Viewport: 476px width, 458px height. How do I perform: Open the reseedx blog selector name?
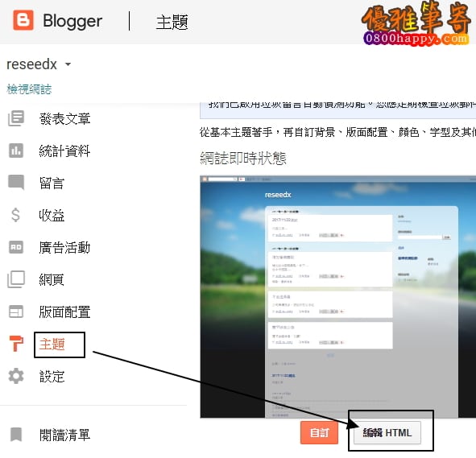tap(32, 64)
